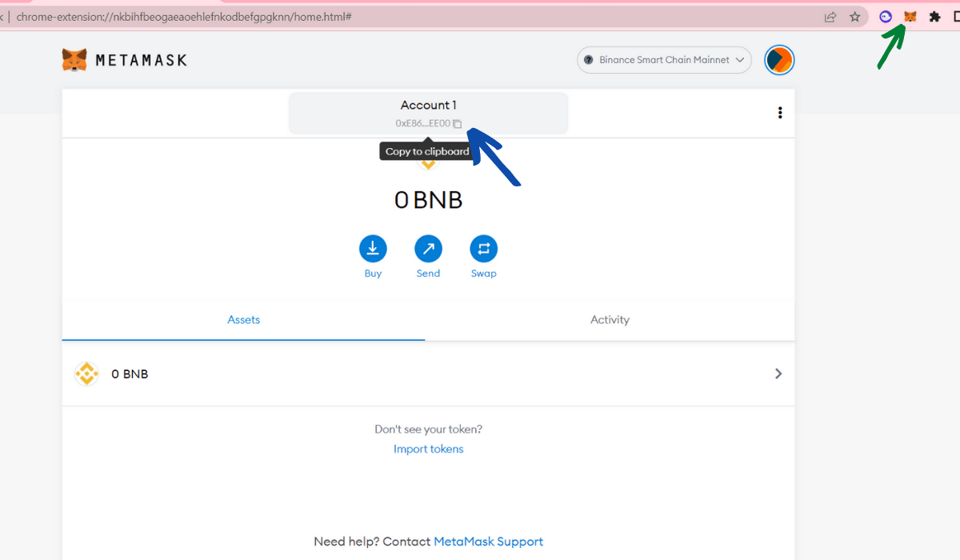Click the 0 BNB main balance text
Screen dimensions: 960x560
[428, 199]
